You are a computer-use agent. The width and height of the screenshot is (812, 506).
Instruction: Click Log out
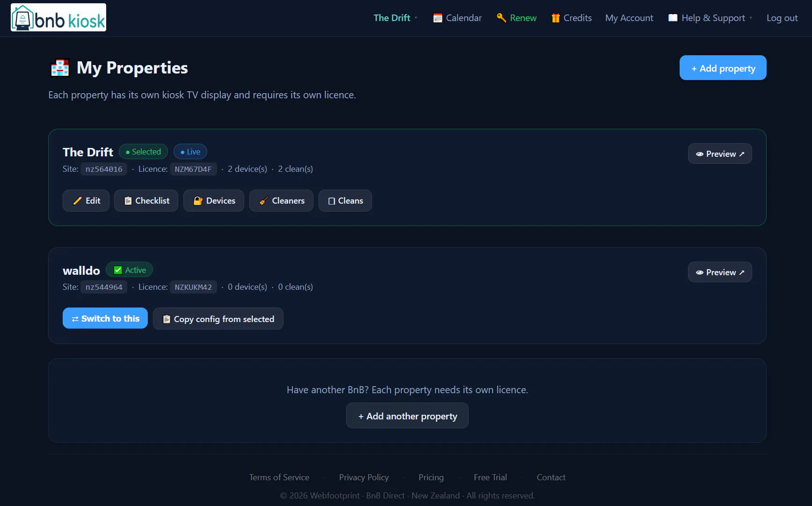pos(782,18)
